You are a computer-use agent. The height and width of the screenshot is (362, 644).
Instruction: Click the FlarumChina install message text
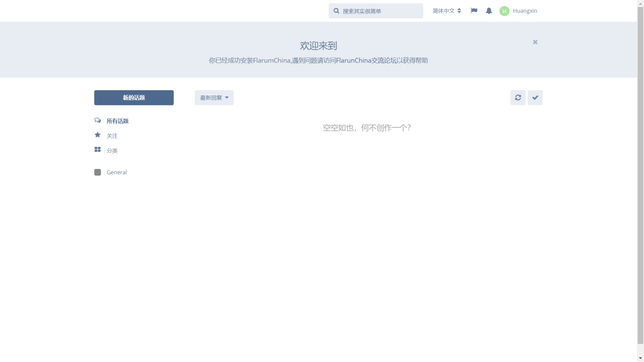point(318,60)
